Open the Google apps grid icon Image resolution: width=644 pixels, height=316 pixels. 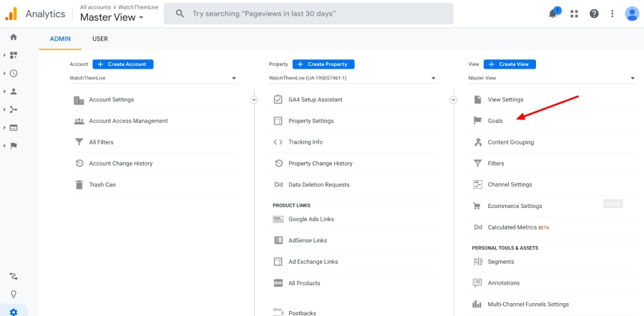click(x=574, y=14)
